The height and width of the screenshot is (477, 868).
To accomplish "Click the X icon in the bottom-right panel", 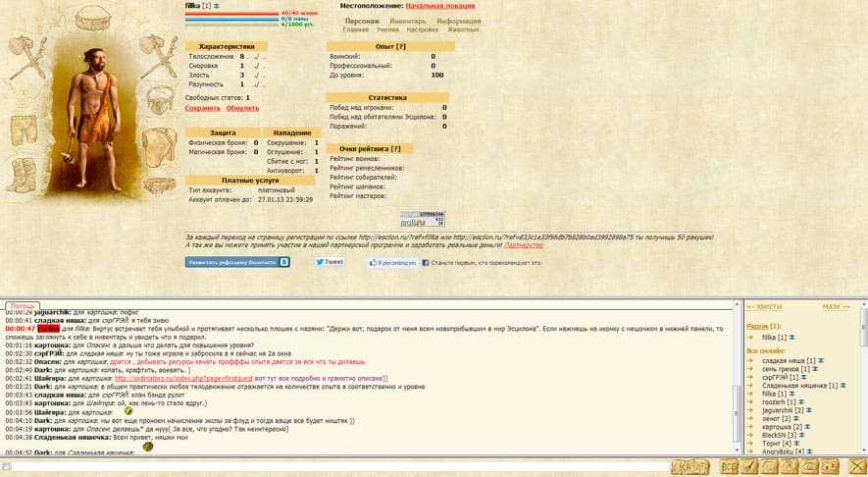I will [855, 465].
